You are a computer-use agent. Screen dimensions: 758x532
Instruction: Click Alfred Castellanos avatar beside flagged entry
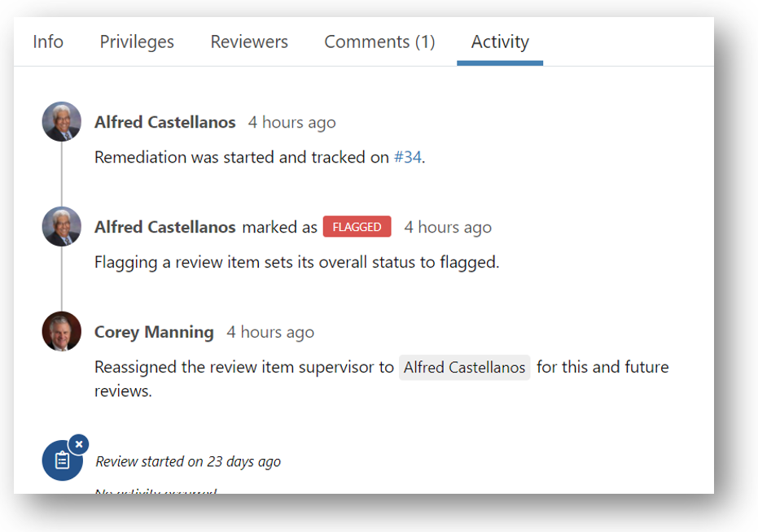pyautogui.click(x=62, y=227)
